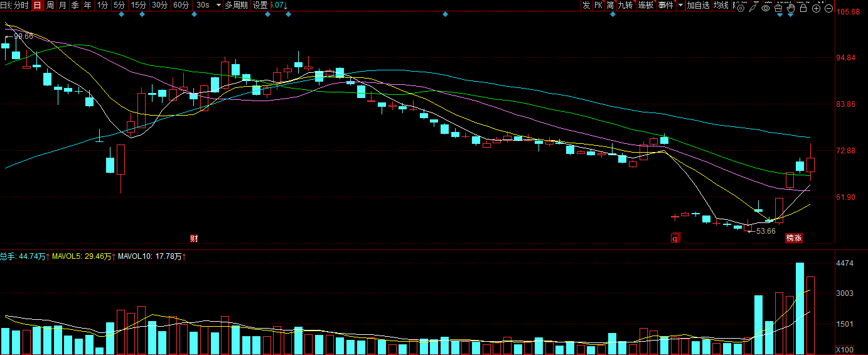Open the 事件 events button
868x355 pixels.
tap(666, 5)
